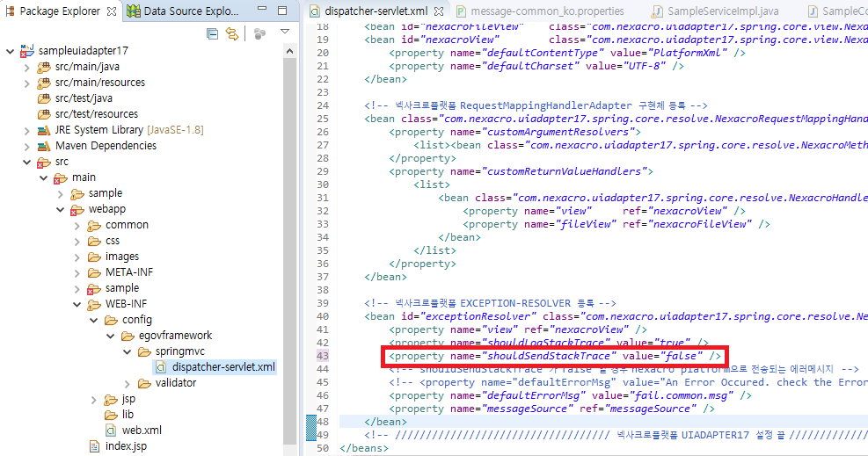The height and width of the screenshot is (456, 868).
Task: Switch to the Data Source Explorer tab
Action: pos(183,11)
